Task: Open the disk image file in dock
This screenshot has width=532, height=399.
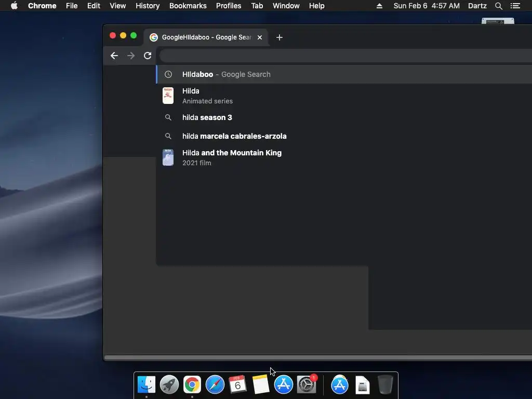Action: coord(362,385)
